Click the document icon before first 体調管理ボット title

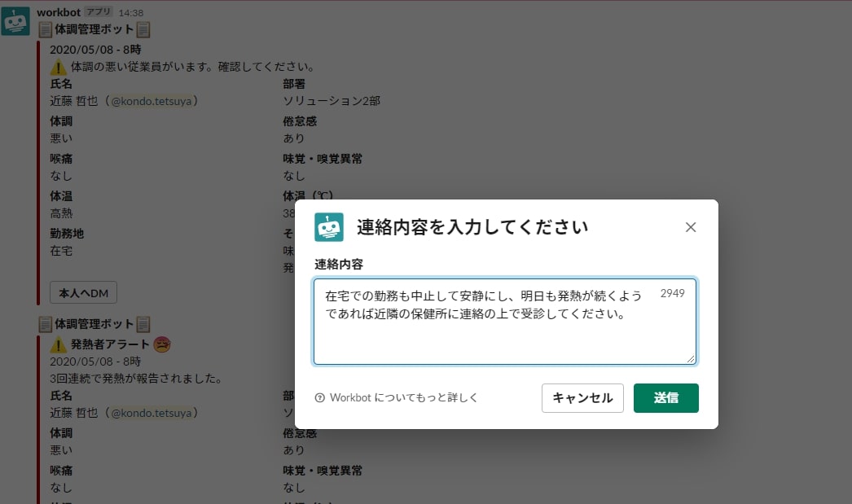coord(45,30)
